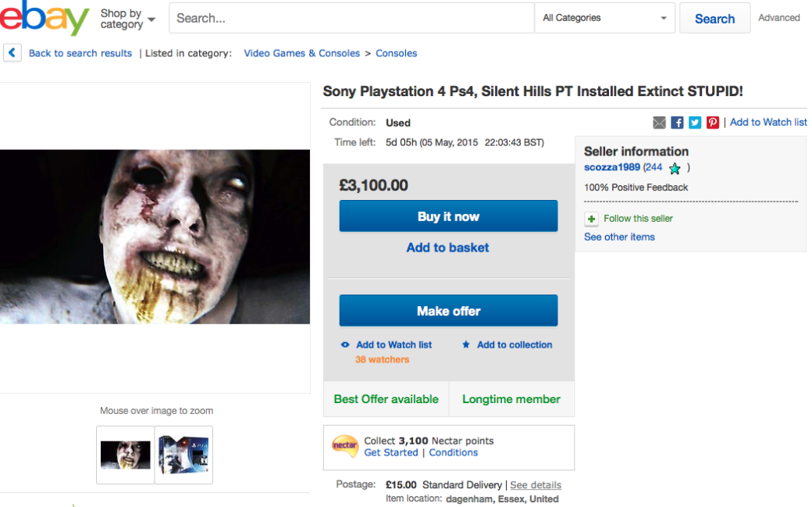Image resolution: width=812 pixels, height=507 pixels.
Task: Select the PS4 box thumbnail
Action: pos(183,455)
